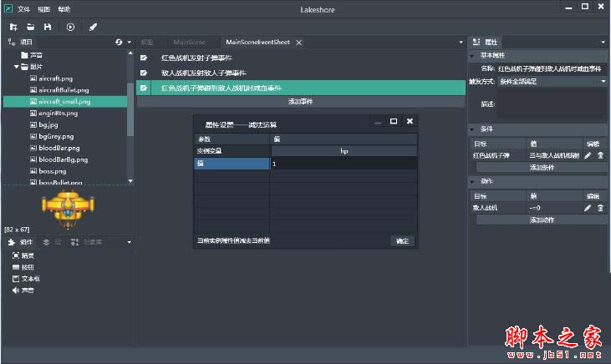Image resolution: width=611 pixels, height=364 pixels.
Task: Click project tree scroll-up arrow
Action: coord(130,53)
